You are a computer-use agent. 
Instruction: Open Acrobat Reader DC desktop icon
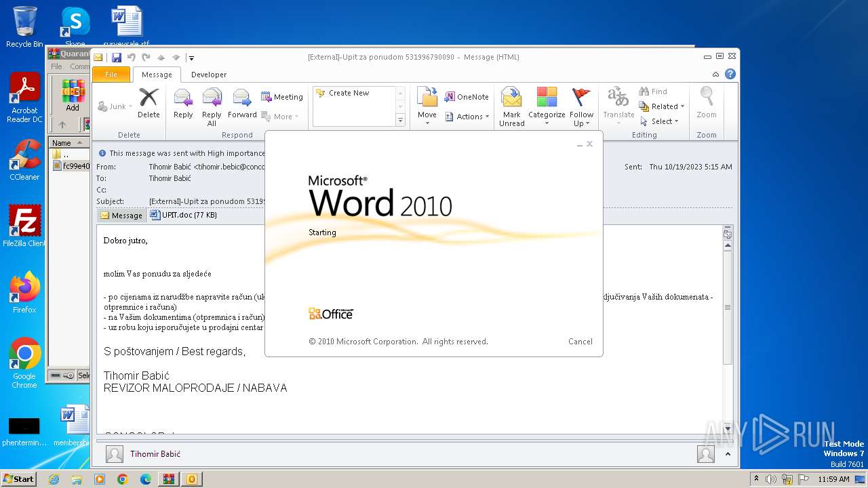tap(24, 98)
